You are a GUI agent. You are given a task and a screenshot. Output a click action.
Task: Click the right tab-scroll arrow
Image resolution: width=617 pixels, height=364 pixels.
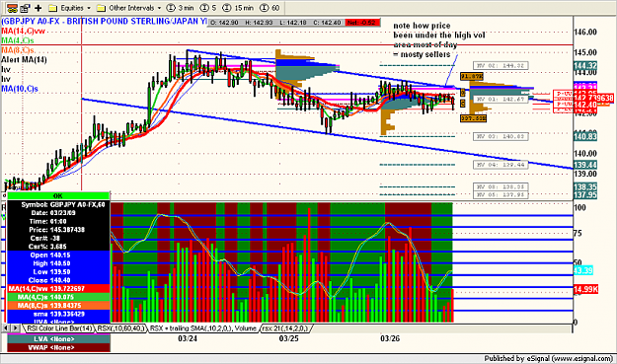click(16, 328)
